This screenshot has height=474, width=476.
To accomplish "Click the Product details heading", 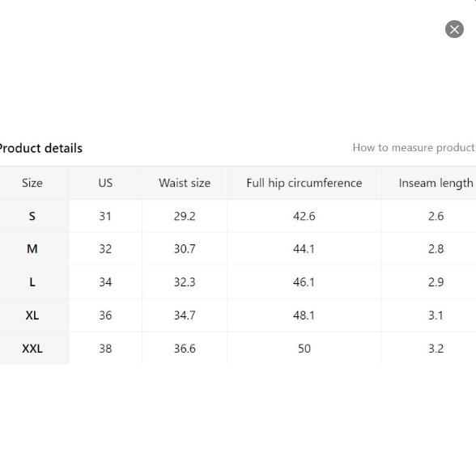I will point(40,148).
